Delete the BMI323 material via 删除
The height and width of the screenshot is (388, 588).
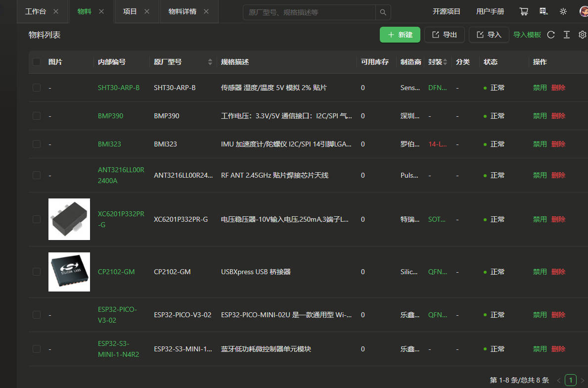558,144
